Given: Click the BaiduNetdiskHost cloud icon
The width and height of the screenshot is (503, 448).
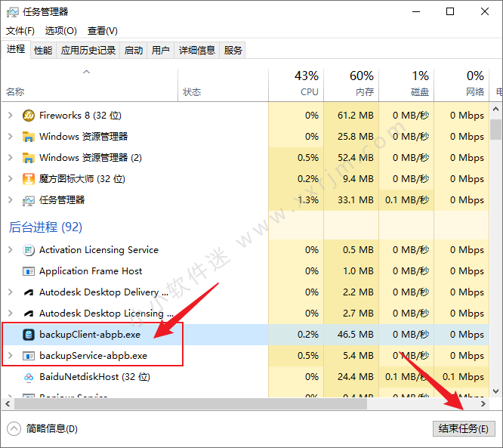Looking at the screenshot, I should [29, 377].
